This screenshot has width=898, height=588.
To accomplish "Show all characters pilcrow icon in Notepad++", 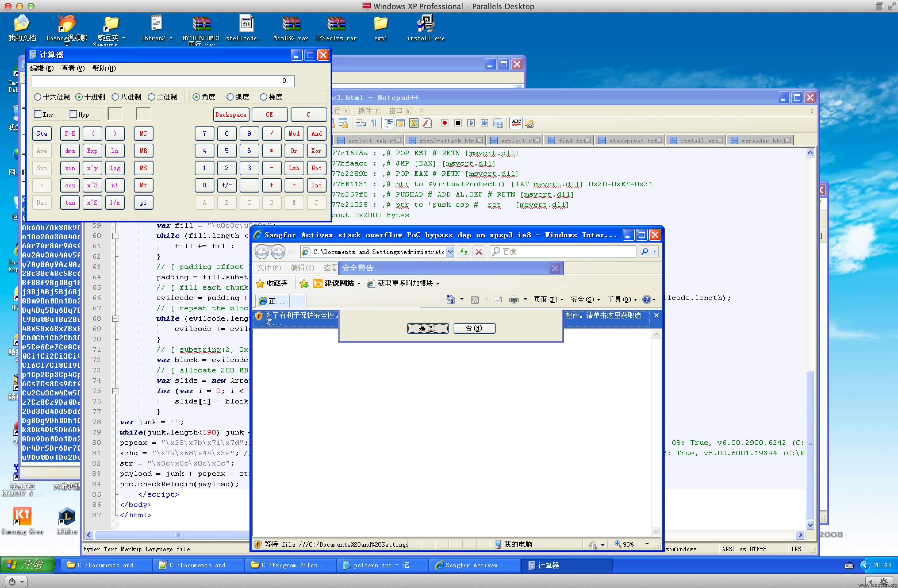I will pos(373,123).
